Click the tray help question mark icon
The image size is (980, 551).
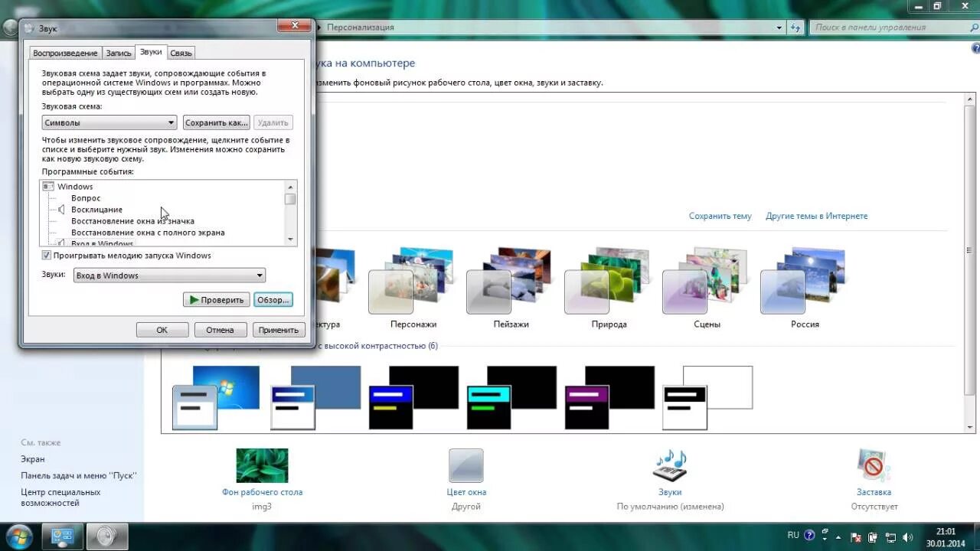809,536
